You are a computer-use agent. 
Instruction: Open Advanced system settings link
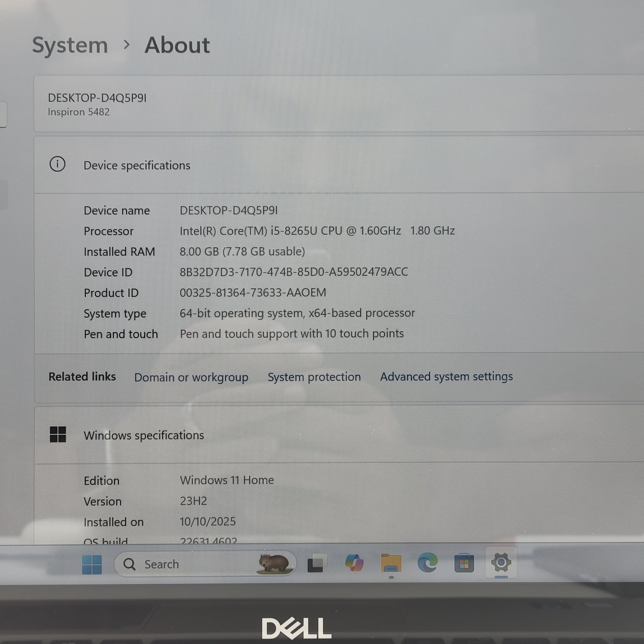tap(446, 377)
